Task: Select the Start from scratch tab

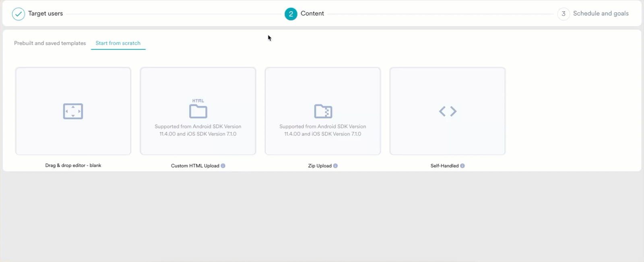Action: 118,43
